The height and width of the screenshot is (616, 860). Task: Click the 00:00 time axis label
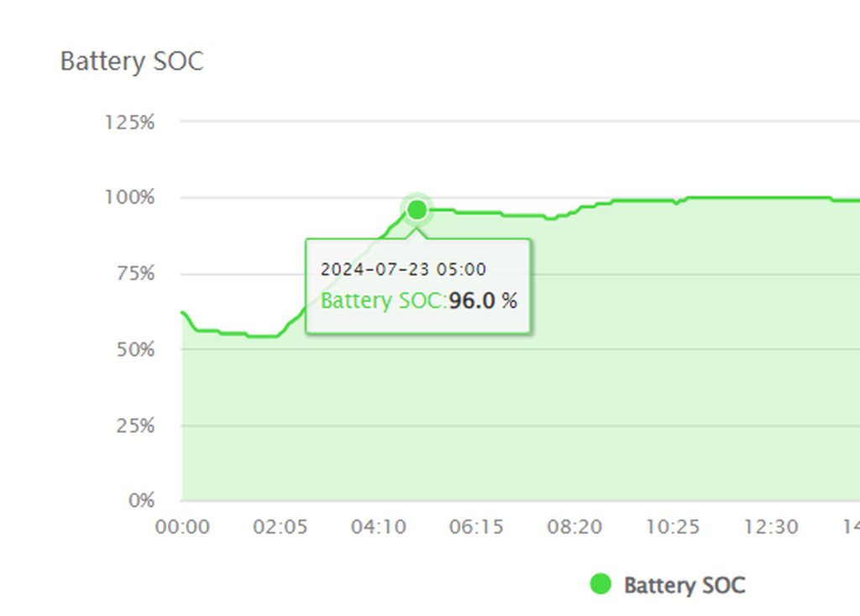(x=183, y=527)
